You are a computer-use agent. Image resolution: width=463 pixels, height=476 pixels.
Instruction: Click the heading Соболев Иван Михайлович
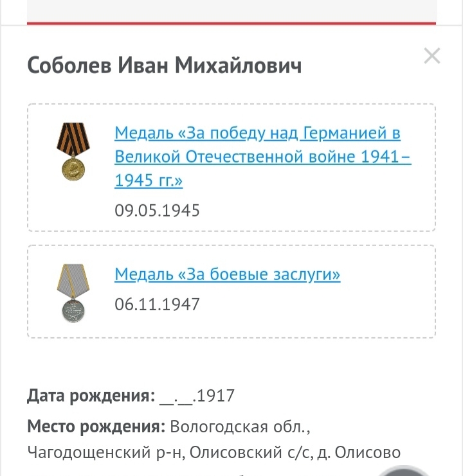[165, 66]
